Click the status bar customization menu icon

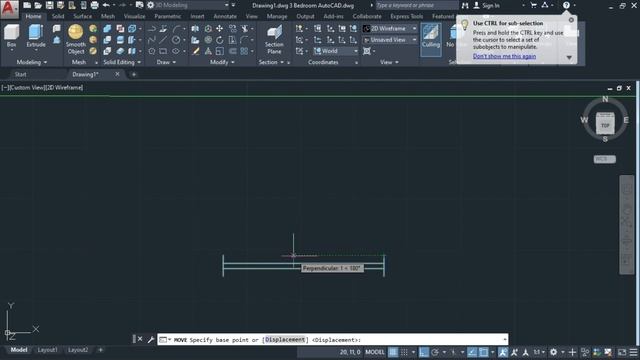click(633, 352)
